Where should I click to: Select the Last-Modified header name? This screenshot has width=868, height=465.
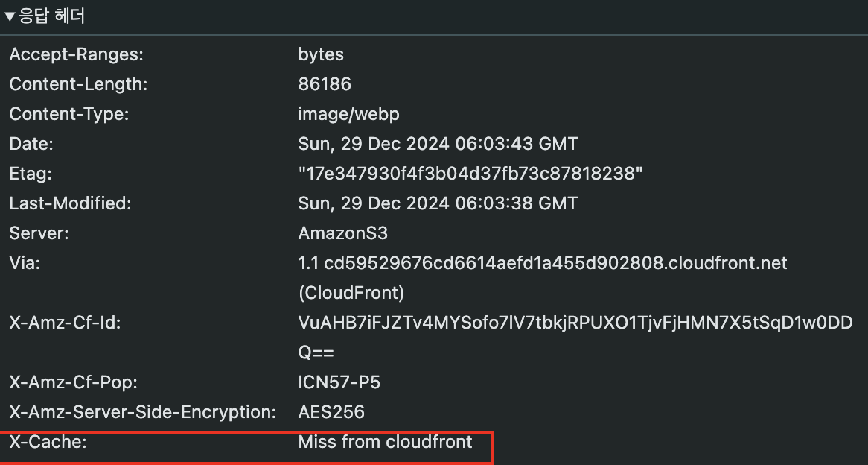click(70, 203)
